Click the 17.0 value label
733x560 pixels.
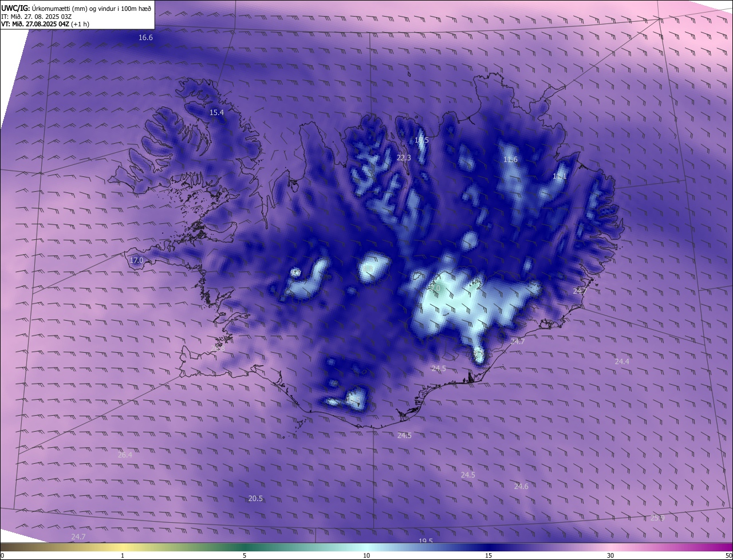[136, 261]
